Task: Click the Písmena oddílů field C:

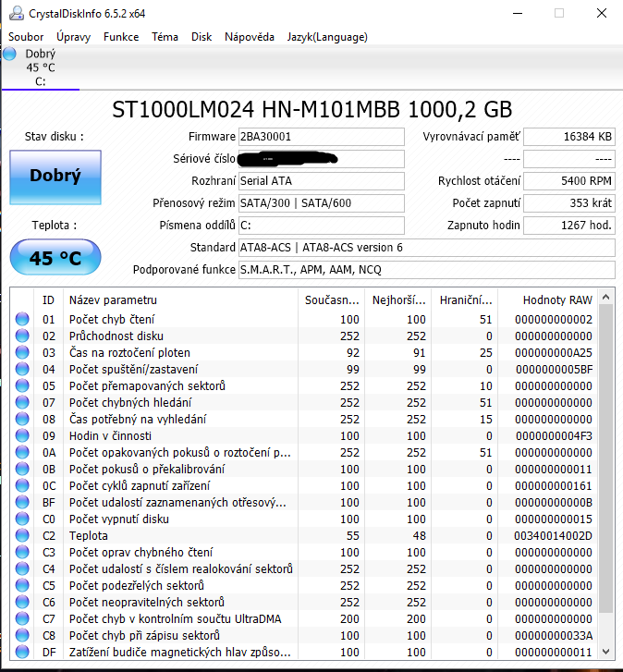Action: [322, 226]
